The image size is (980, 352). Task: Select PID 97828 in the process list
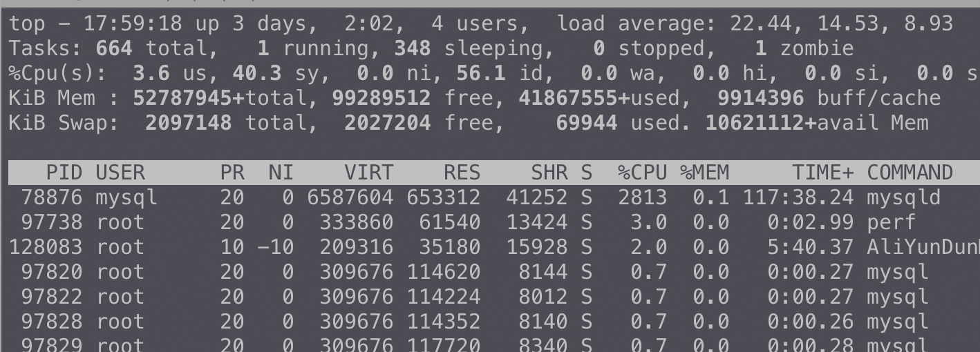51,322
